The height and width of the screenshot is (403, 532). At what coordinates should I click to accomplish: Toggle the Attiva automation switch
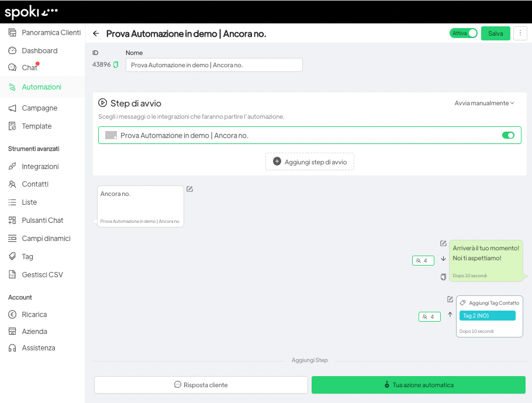(464, 33)
